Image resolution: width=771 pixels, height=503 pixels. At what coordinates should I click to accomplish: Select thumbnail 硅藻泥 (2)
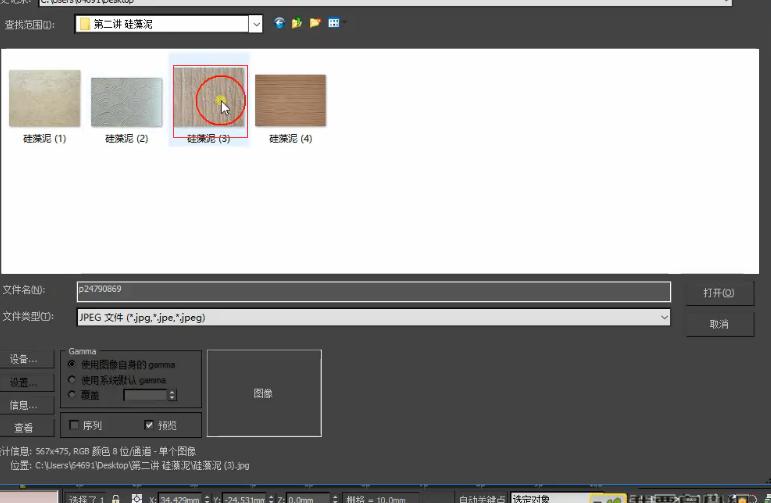127,102
